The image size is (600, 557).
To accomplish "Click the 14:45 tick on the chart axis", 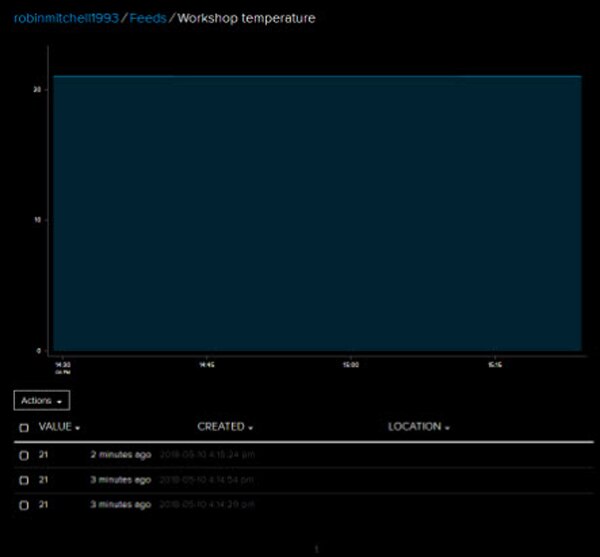I will click(x=205, y=366).
